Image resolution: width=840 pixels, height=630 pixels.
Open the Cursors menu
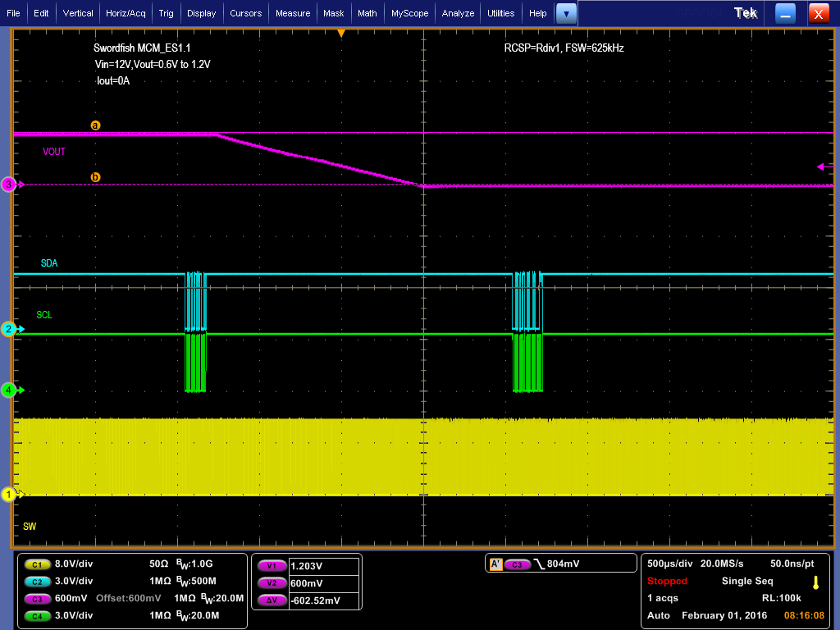[245, 13]
